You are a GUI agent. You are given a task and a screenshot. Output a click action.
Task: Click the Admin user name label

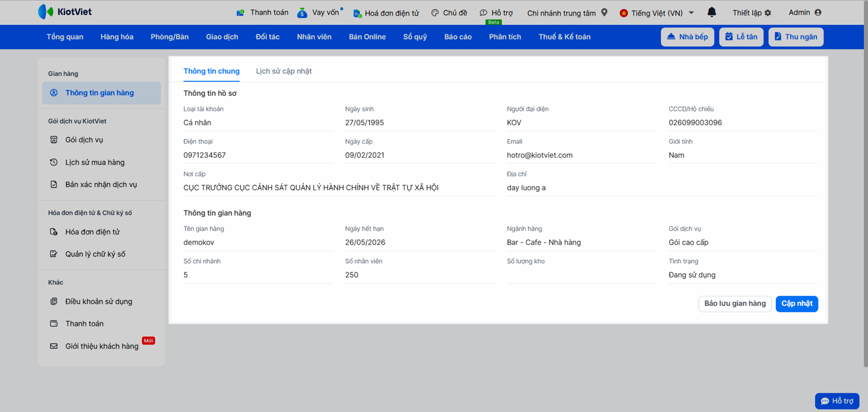coord(799,12)
